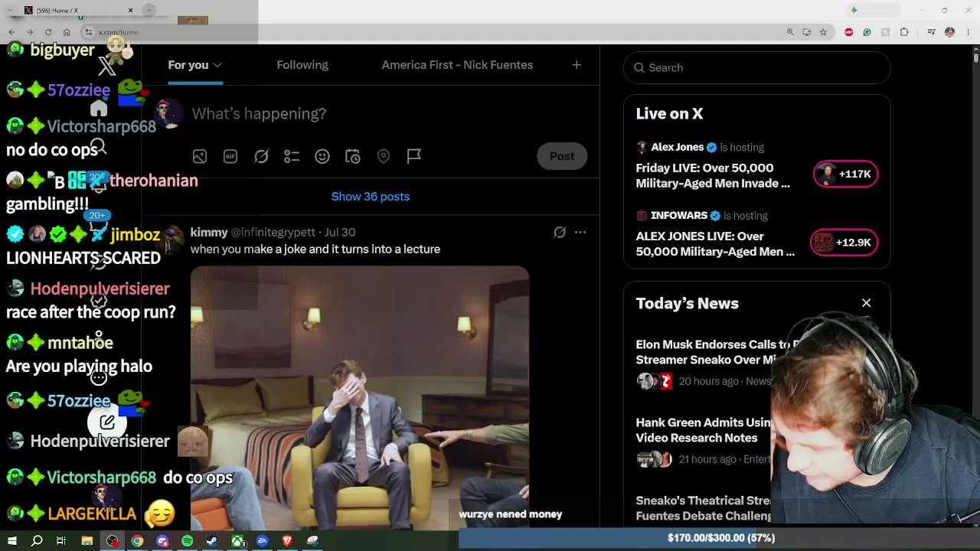Open Steam from the taskbar
The width and height of the screenshot is (980, 551).
pos(212,541)
